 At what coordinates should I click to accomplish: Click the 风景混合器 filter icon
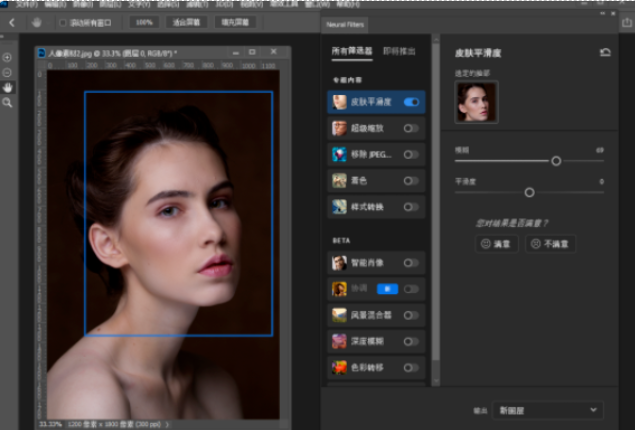point(340,315)
